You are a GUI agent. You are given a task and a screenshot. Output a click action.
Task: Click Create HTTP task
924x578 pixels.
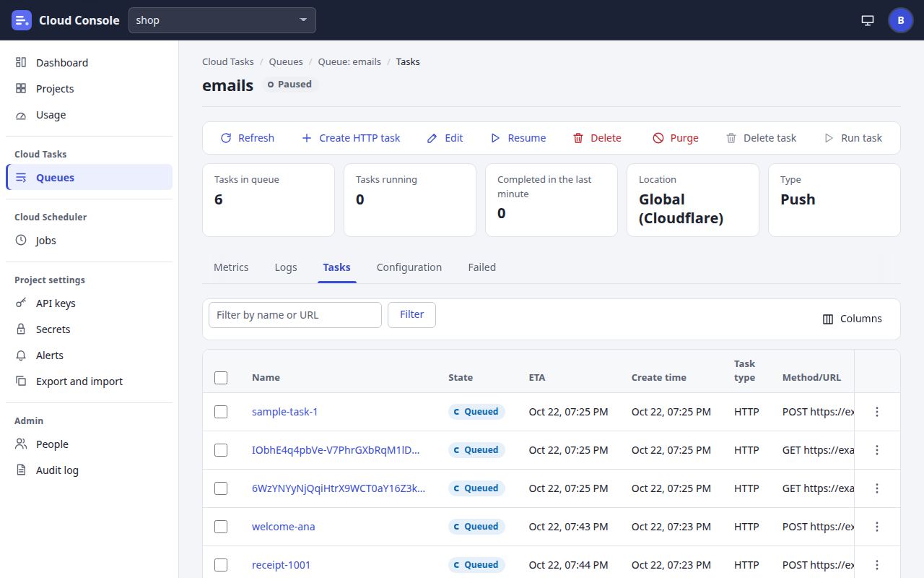(x=351, y=138)
